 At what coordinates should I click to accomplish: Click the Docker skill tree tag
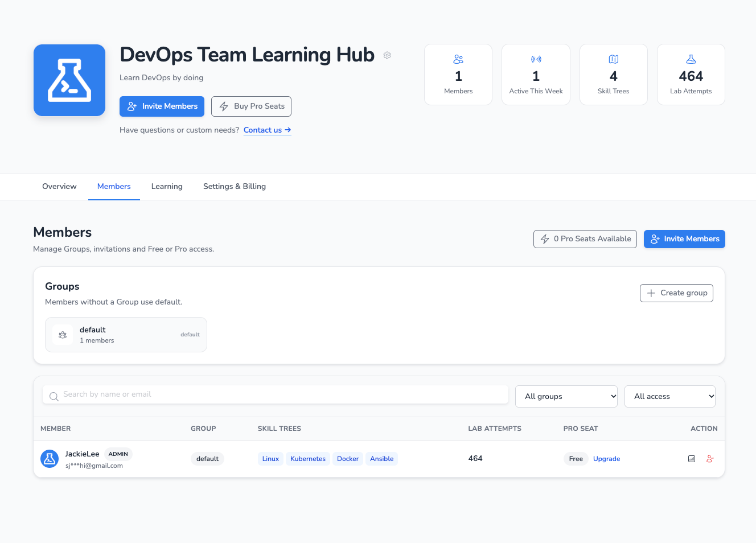[x=348, y=459]
